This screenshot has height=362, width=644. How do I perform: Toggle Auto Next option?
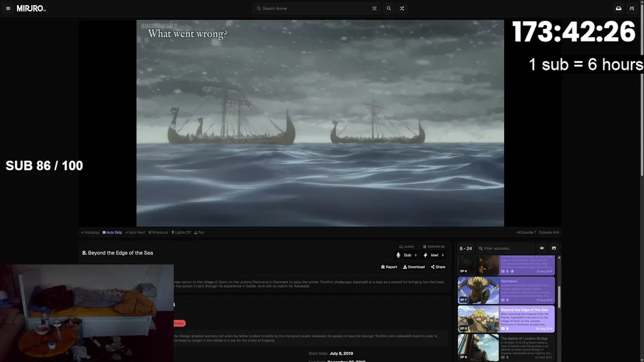pos(135,232)
